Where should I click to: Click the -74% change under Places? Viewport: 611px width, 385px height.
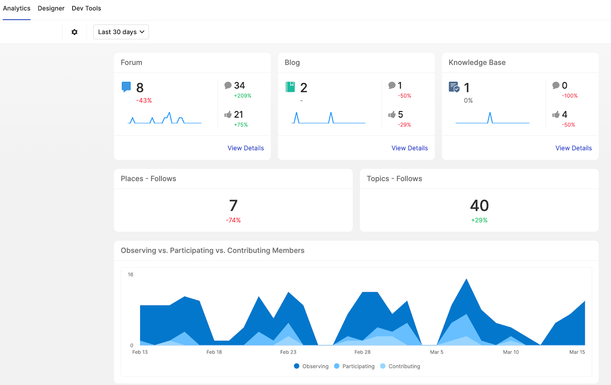pos(233,220)
